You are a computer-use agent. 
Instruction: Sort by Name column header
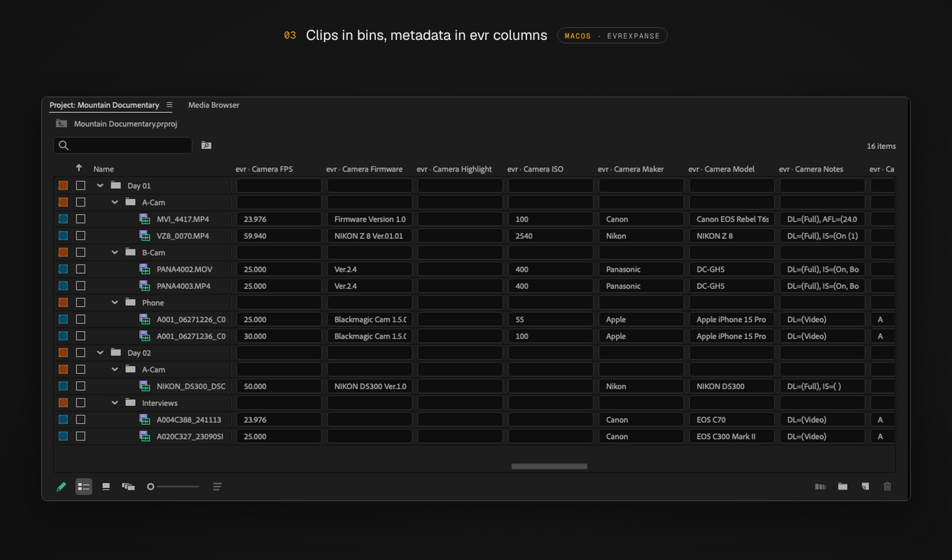coord(104,169)
